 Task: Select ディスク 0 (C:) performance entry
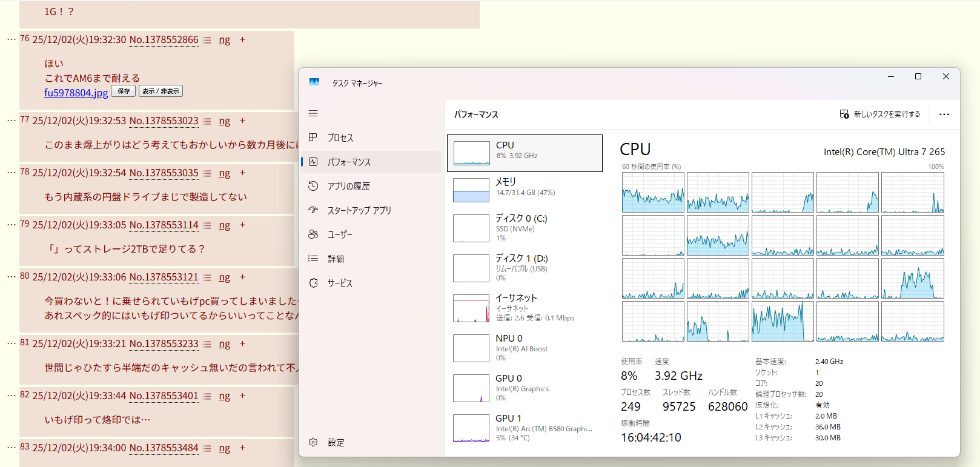click(525, 228)
